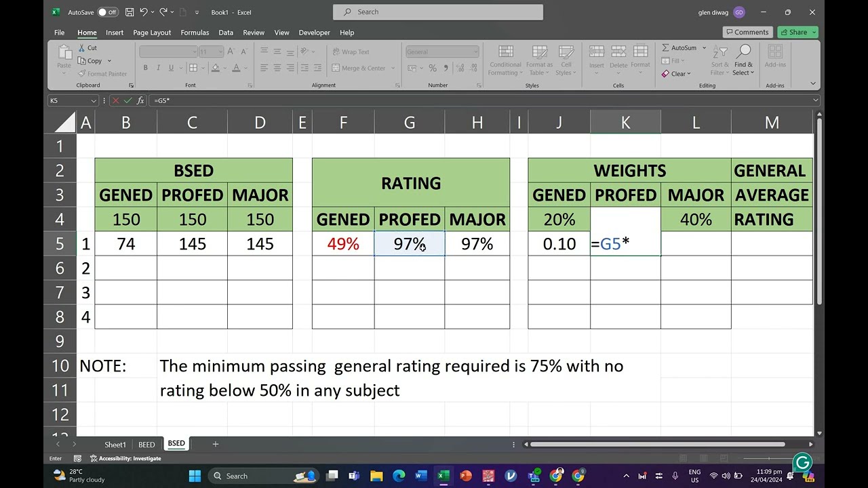Open File Explorer from the taskbar
This screenshot has height=488, width=868.
[x=376, y=476]
